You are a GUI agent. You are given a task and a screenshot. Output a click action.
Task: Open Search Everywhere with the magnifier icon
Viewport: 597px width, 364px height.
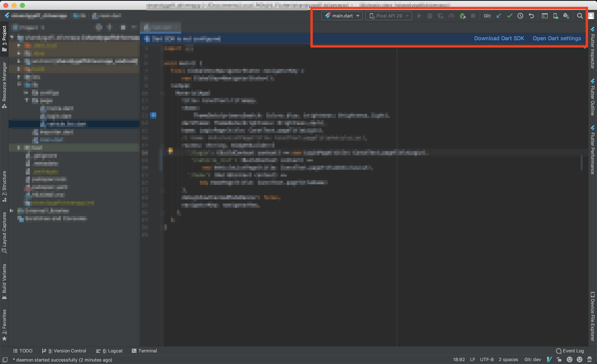(580, 16)
